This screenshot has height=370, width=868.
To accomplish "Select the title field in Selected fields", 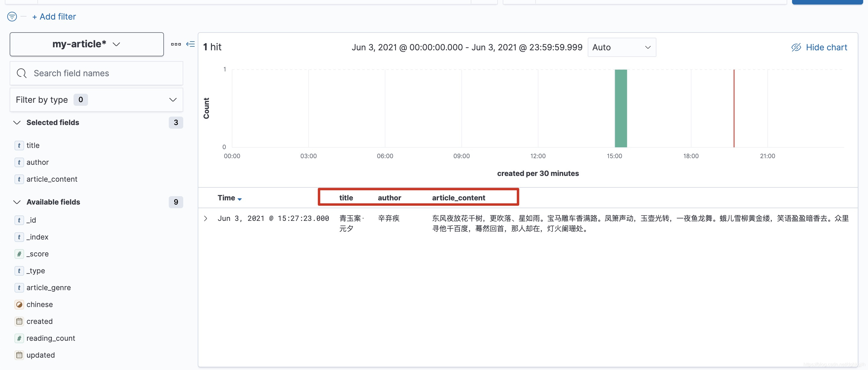I will click(33, 146).
